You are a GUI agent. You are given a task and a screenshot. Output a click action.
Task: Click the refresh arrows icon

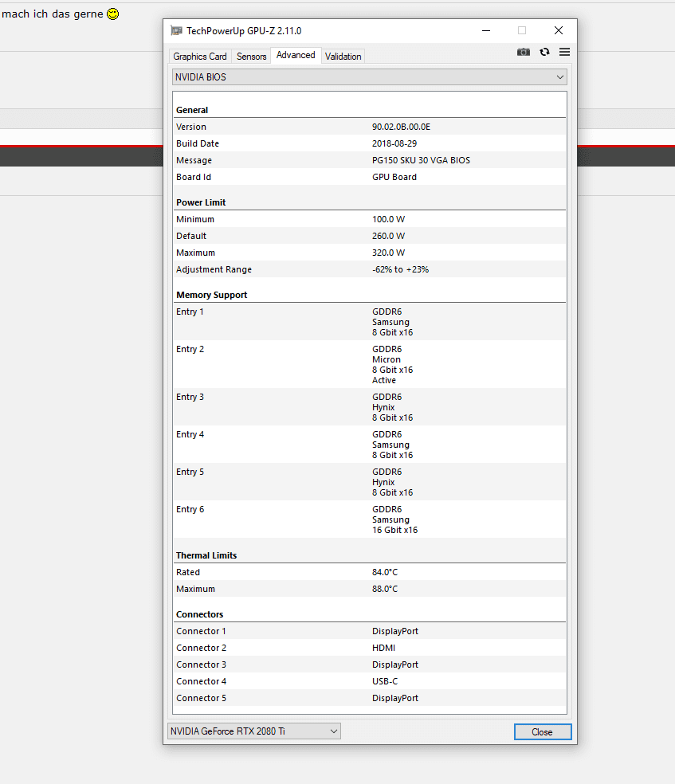coord(544,52)
